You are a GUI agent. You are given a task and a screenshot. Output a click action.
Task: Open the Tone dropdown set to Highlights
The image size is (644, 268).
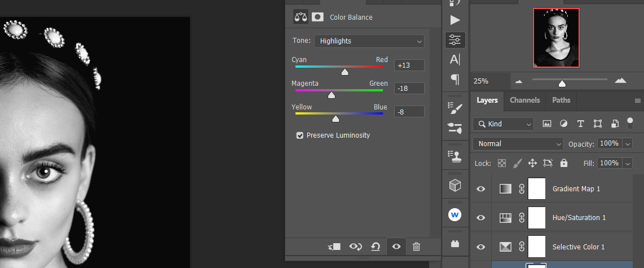(x=369, y=41)
